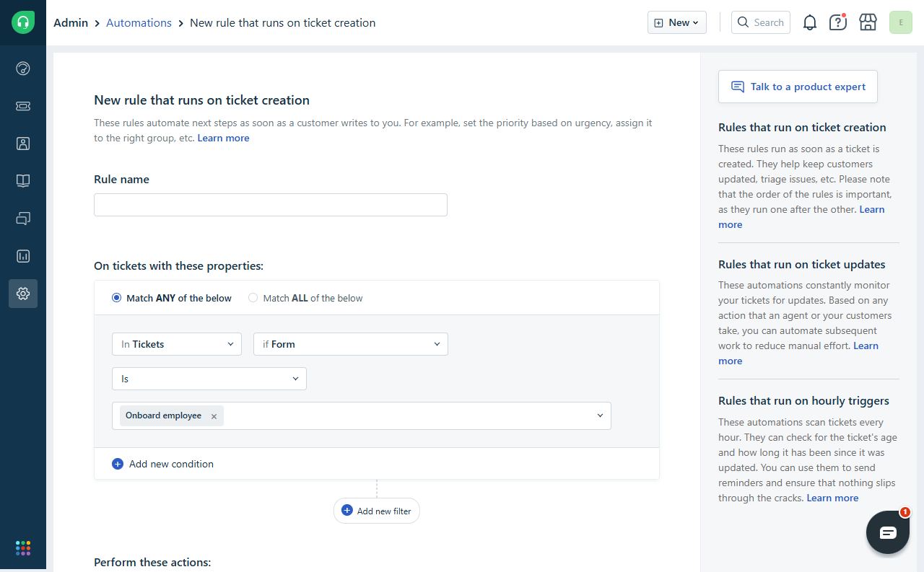Click Add new filter label
Viewport: 924px width, 572px height.
[x=384, y=511]
